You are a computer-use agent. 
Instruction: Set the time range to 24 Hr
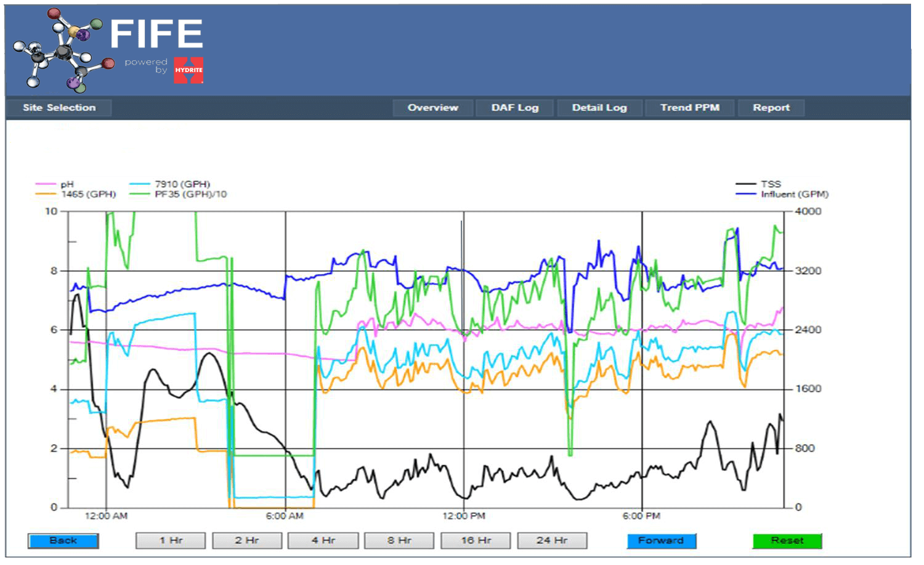[x=552, y=541]
